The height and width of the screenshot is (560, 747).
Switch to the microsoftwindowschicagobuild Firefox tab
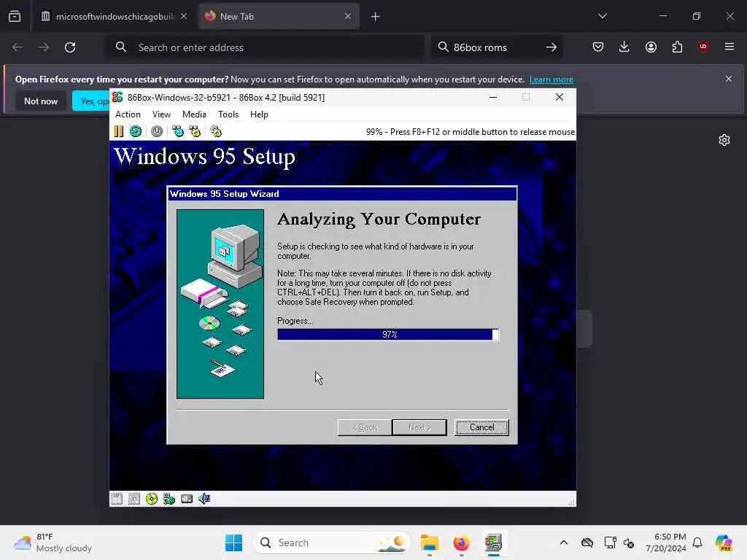(x=115, y=17)
